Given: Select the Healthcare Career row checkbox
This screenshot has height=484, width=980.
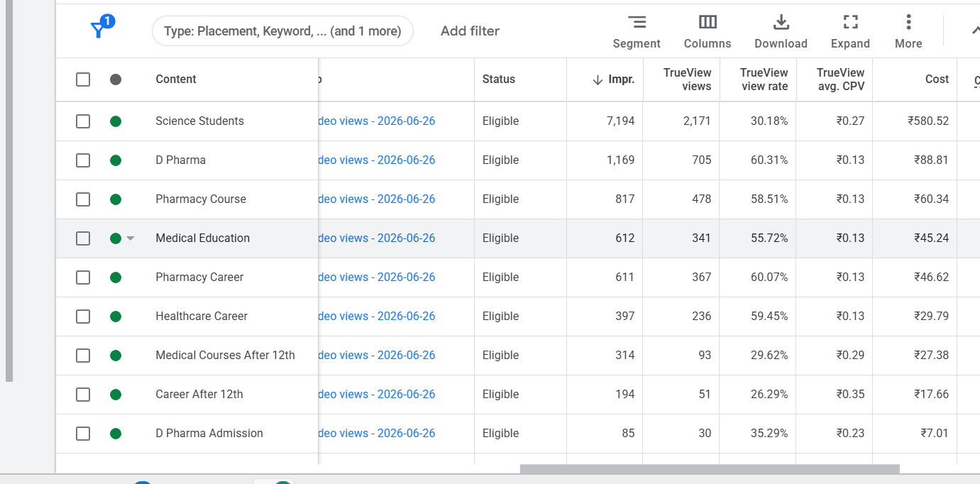Looking at the screenshot, I should click(83, 317).
